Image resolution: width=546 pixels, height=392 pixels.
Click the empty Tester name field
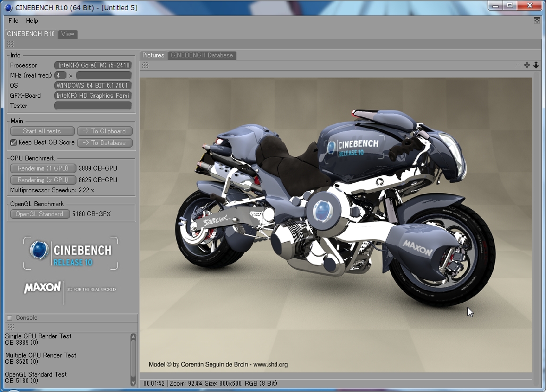(x=93, y=106)
